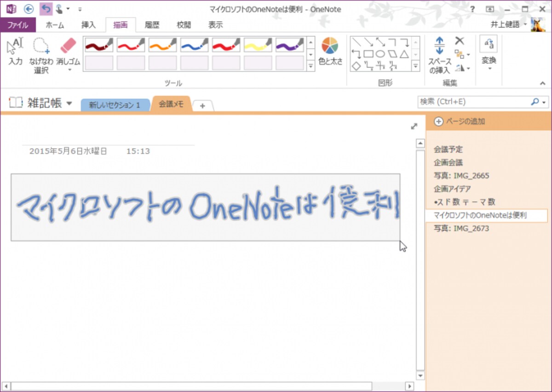The image size is (552, 392).
Task: Click the vertical scrollbar down arrow
Action: [x=420, y=375]
